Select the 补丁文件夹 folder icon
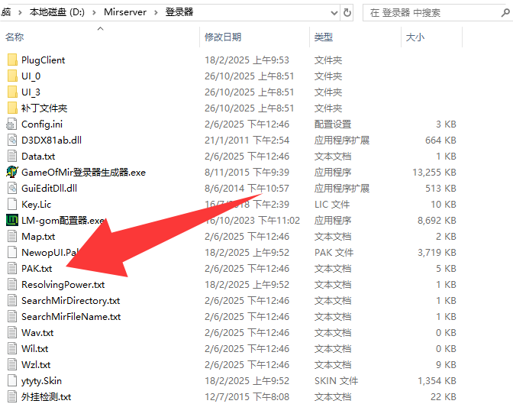 point(11,108)
